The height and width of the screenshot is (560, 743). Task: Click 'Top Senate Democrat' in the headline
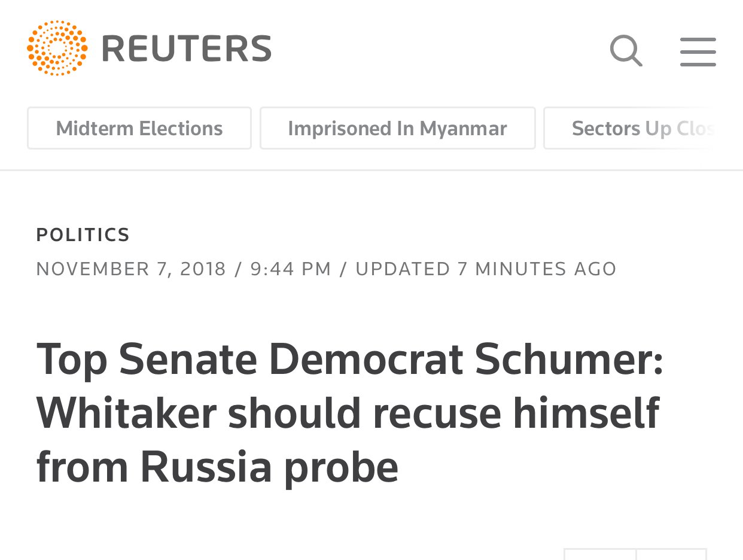click(x=250, y=360)
